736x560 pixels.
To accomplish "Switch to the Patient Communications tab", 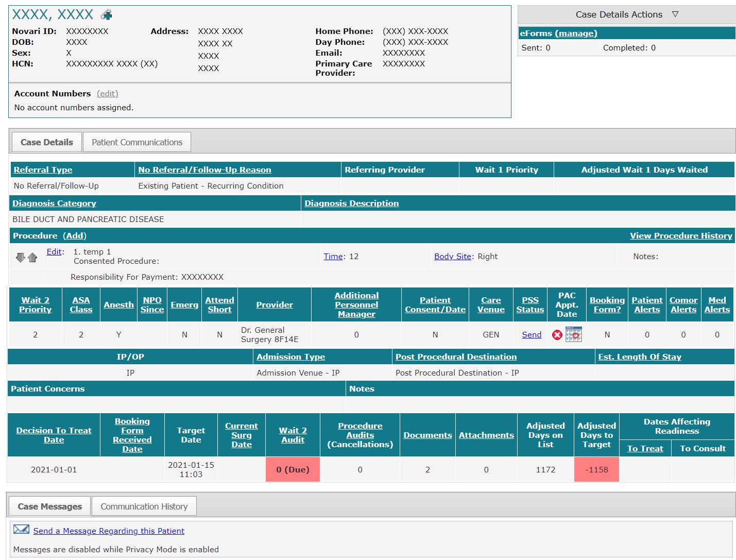I will click(136, 142).
